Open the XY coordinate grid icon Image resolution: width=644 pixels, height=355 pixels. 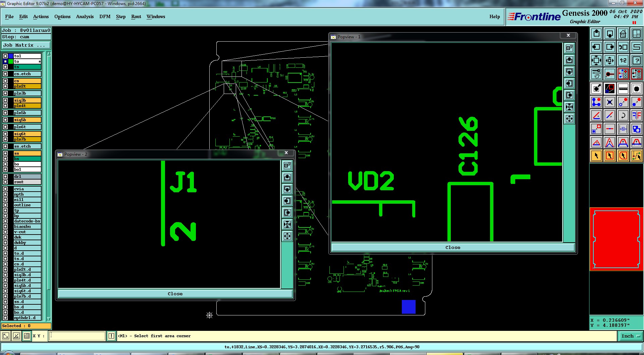pyautogui.click(x=636, y=34)
